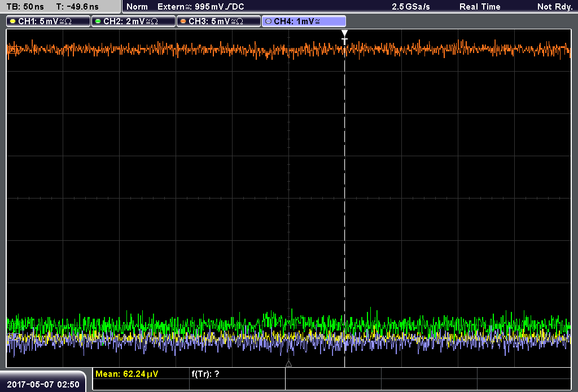
Task: Click the circle indicator on CH4 tab
Action: coord(268,21)
